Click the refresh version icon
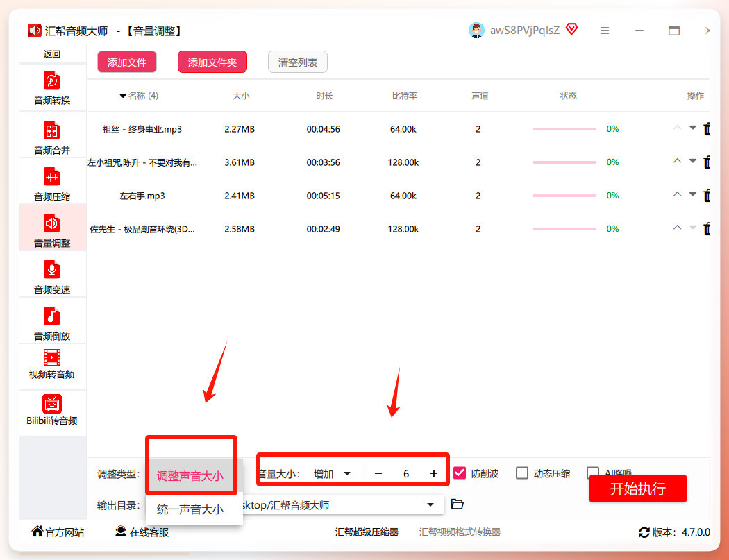The image size is (729, 560). [644, 532]
